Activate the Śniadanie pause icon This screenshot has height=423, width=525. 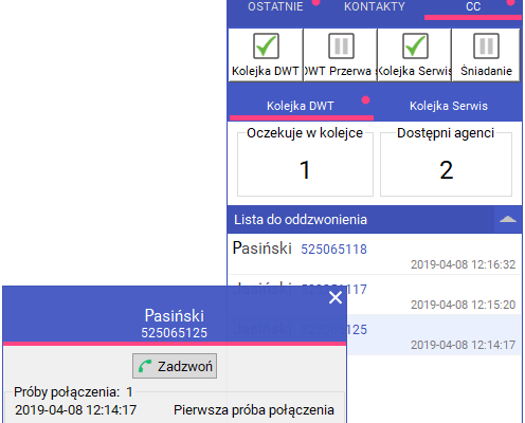point(486,46)
